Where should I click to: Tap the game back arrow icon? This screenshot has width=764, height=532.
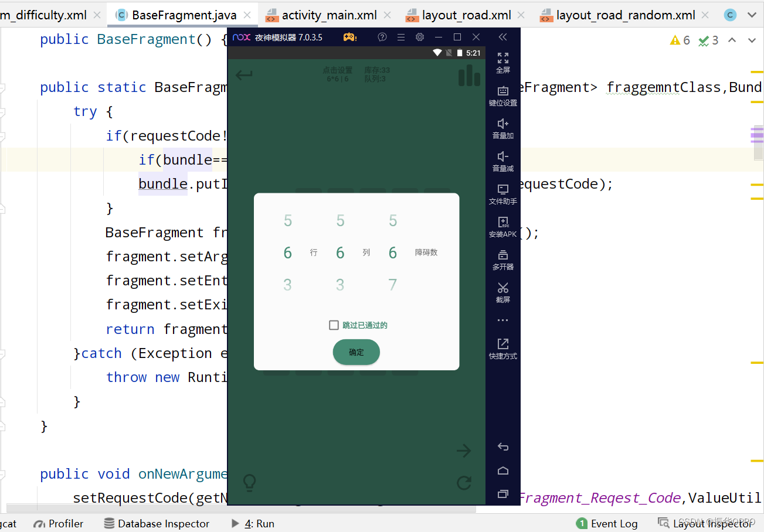244,75
